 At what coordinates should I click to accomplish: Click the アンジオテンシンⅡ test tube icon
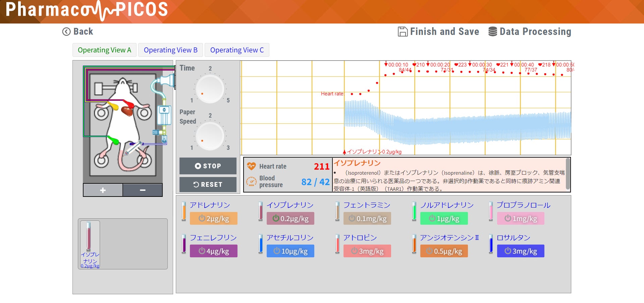(414, 244)
